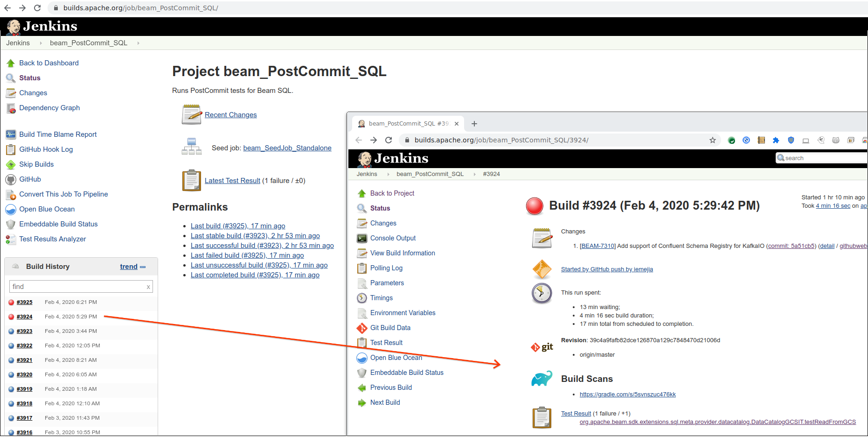Open the Status magnifier icon in the left sidebar
868x437 pixels.
click(x=11, y=78)
